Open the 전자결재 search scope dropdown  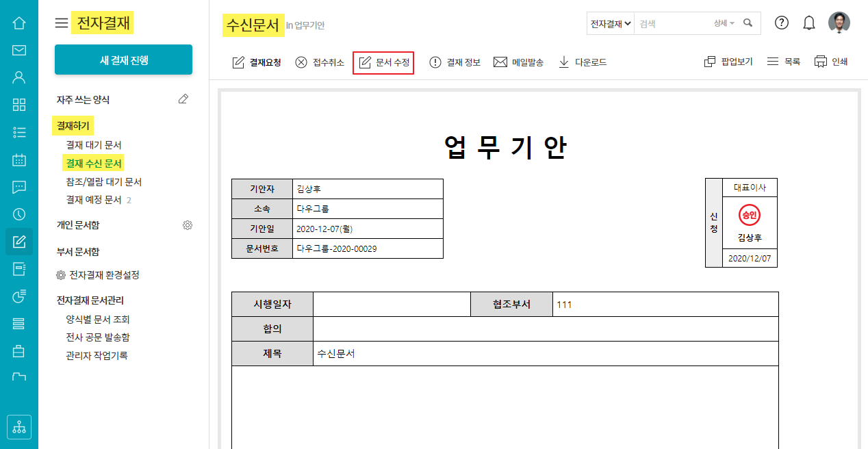click(x=611, y=23)
